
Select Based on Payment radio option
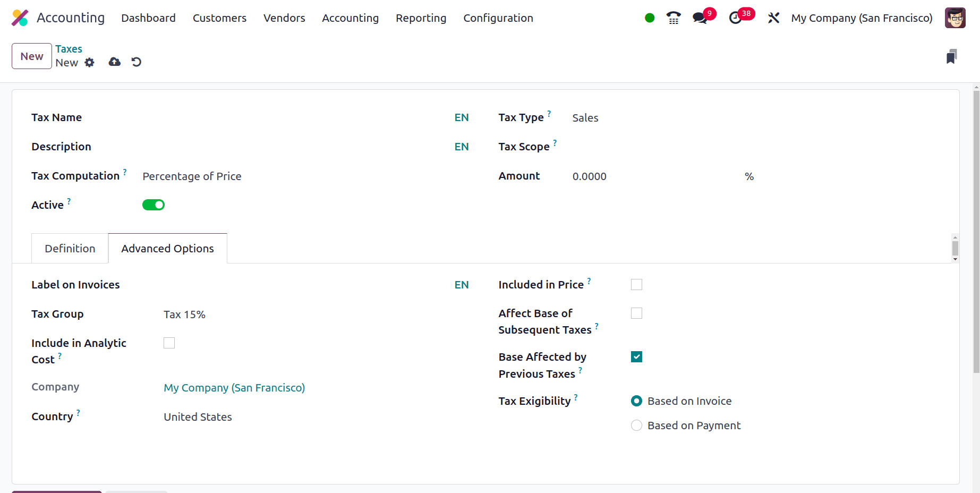[636, 426]
